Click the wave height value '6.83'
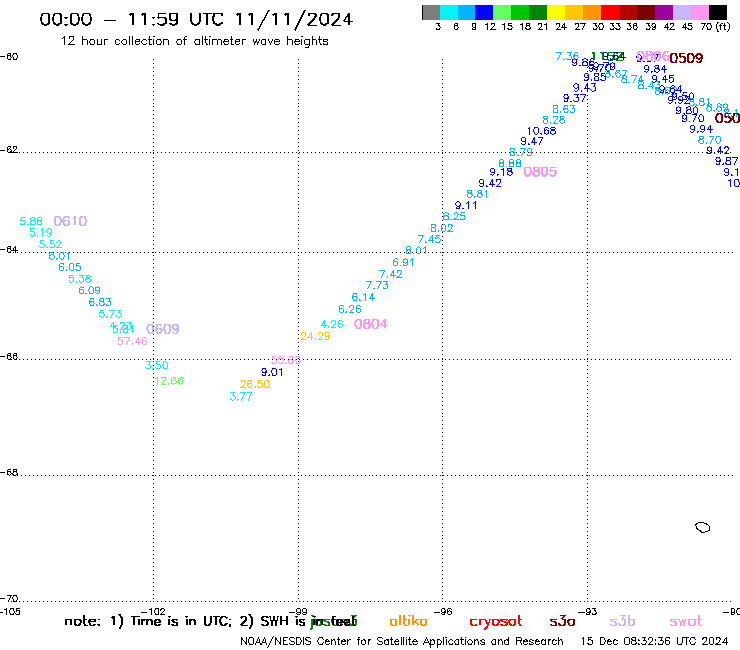Image resolution: width=740 pixels, height=650 pixels. (100, 302)
